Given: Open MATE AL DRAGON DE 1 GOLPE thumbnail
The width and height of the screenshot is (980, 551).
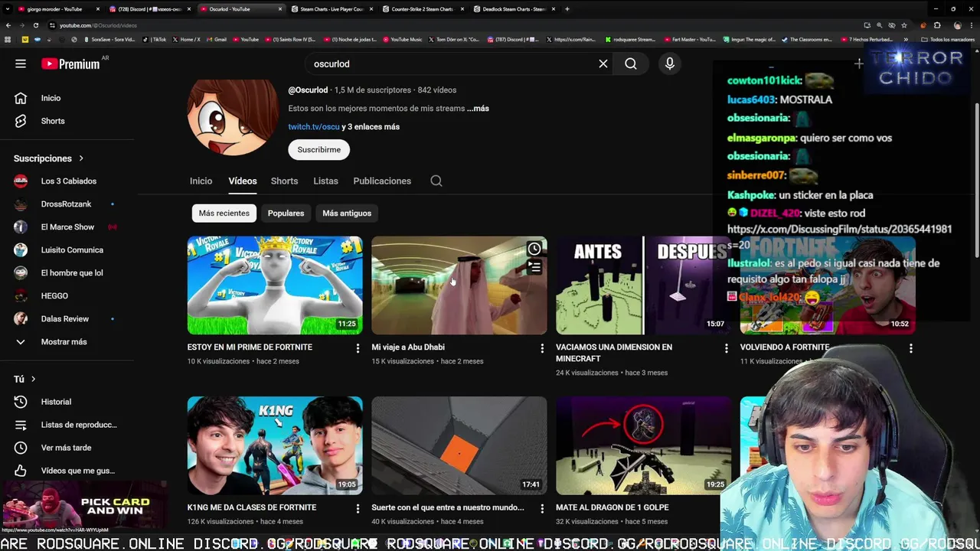Looking at the screenshot, I should [x=644, y=445].
